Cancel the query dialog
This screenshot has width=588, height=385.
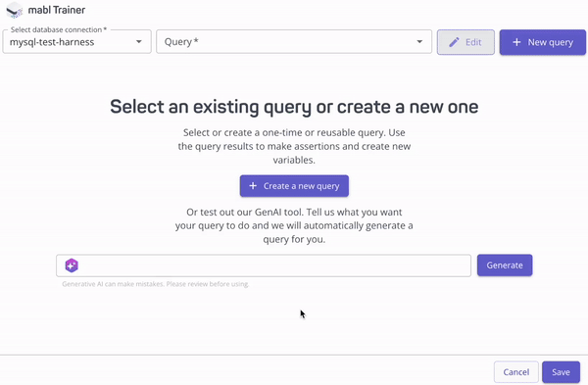[516, 372]
